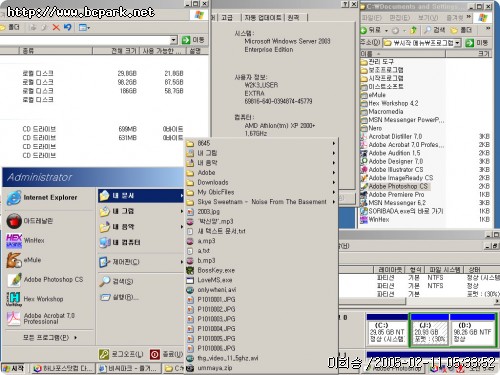Switch to Advanced tab in System Properties
This screenshot has height=375, width=500.
pyautogui.click(x=227, y=18)
